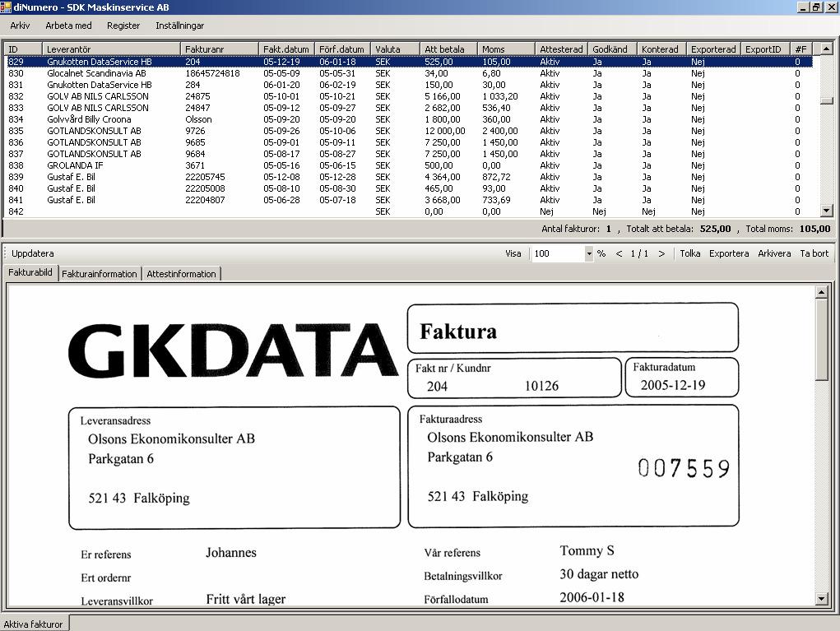840x631 pixels.
Task: Open the Arbeta med menu
Action: [x=68, y=26]
